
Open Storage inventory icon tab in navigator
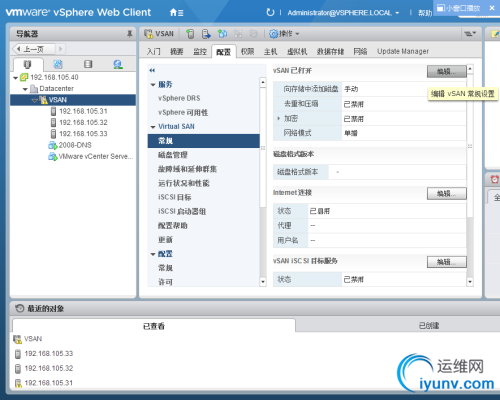[88, 64]
